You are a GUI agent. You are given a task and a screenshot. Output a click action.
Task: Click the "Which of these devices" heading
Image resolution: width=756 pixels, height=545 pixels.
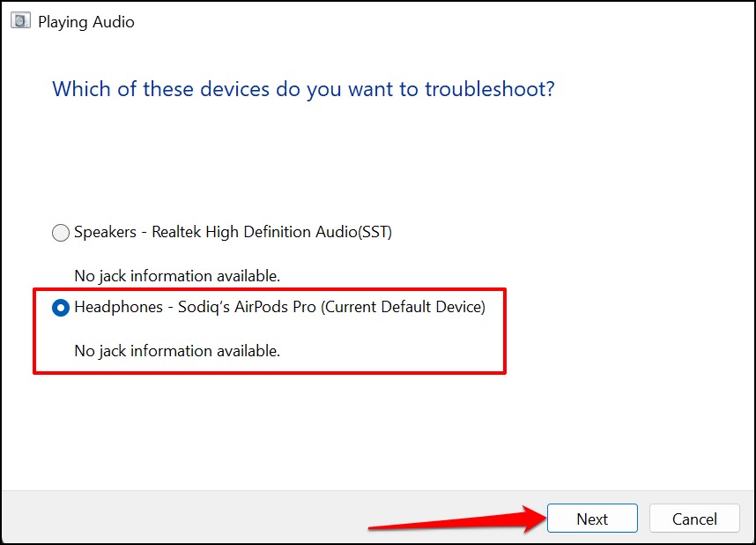[304, 90]
